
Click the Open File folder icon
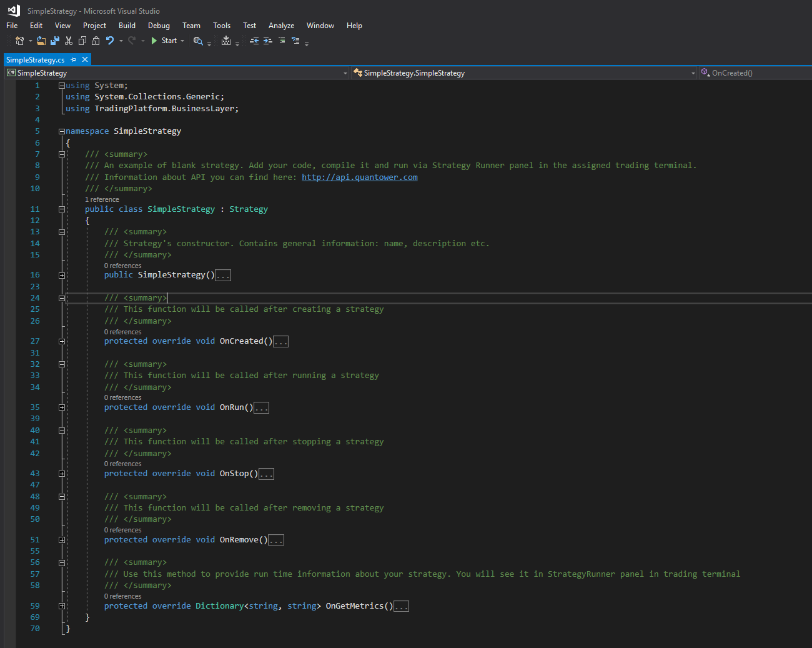click(41, 41)
